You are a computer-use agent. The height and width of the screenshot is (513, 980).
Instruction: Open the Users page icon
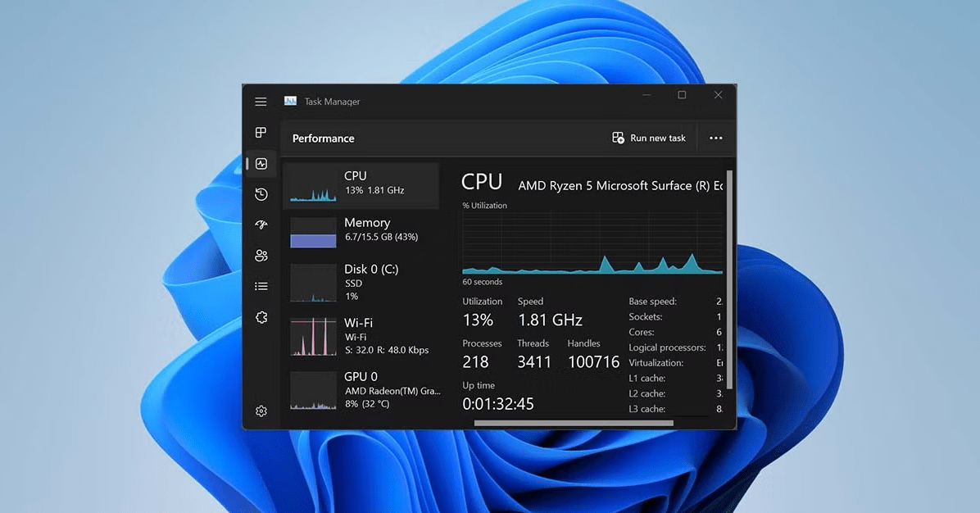(x=261, y=255)
